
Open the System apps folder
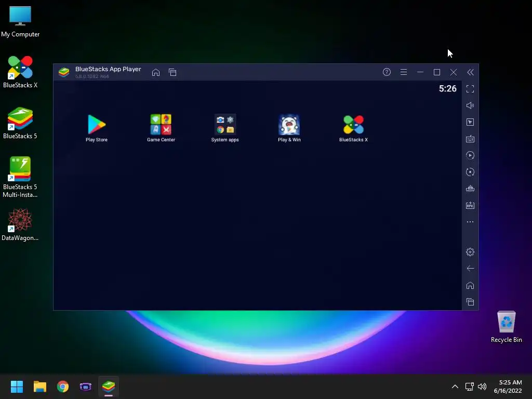(x=225, y=128)
